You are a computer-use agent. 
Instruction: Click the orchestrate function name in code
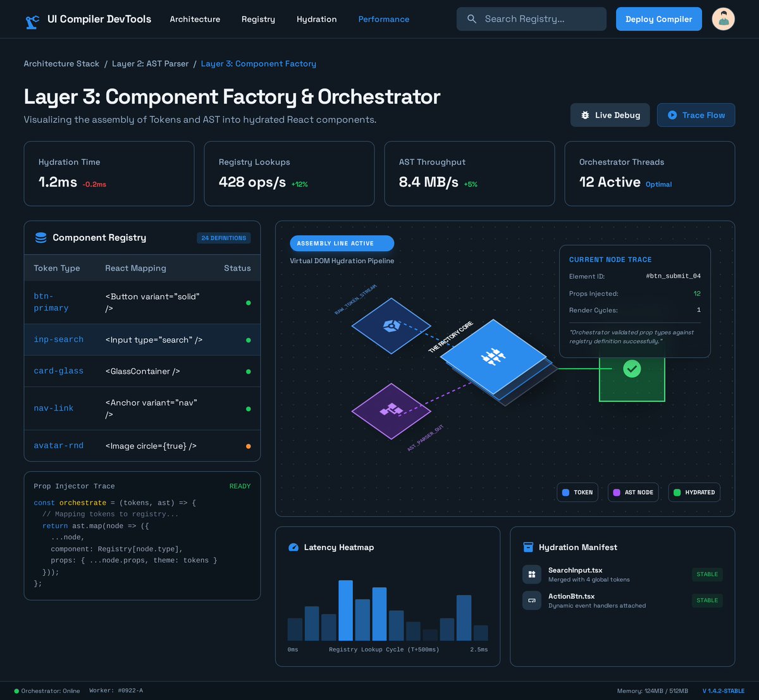pyautogui.click(x=83, y=503)
